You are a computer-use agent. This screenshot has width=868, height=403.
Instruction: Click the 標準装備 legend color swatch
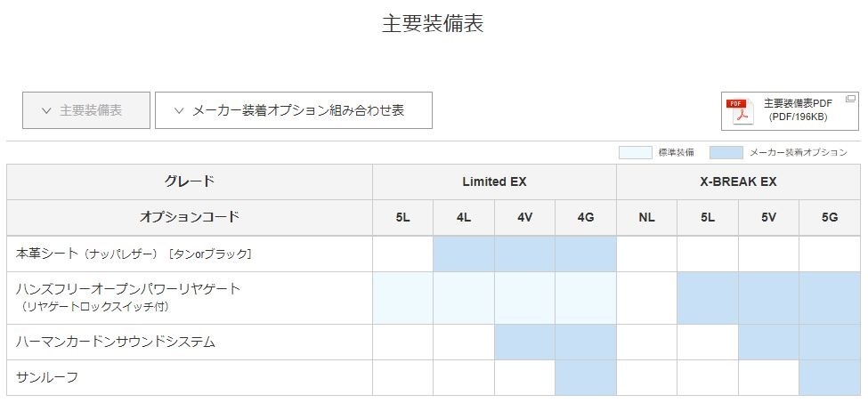pos(635,152)
